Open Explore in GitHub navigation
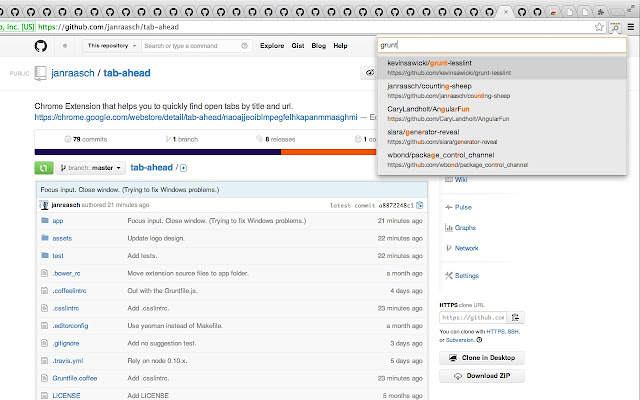 tap(272, 46)
